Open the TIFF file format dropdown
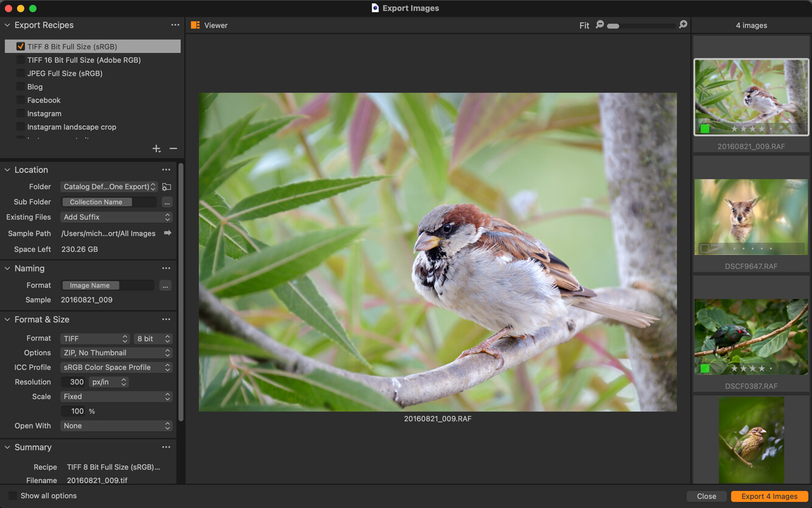Screen dimensions: 812x508 pos(95,339)
